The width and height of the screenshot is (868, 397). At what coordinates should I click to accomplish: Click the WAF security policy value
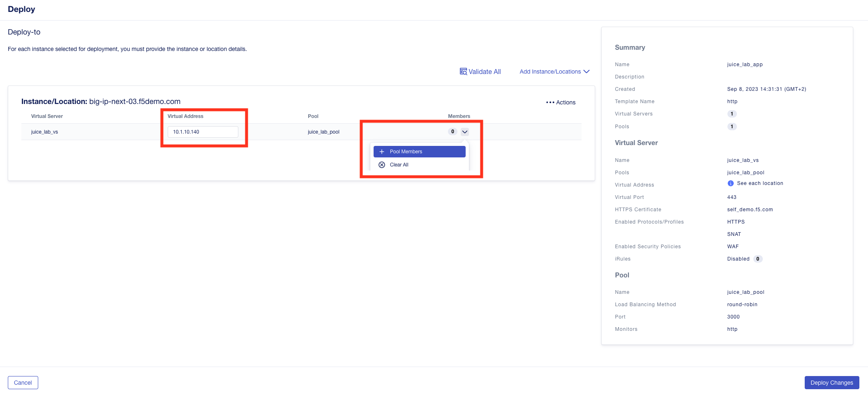[x=733, y=247]
